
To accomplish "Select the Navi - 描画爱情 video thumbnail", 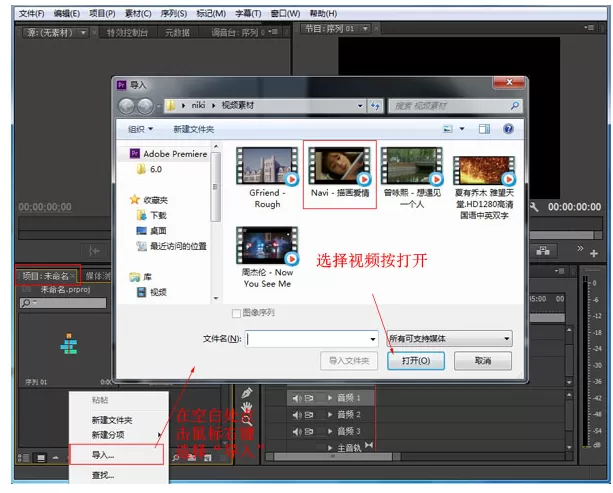I will coord(339,174).
